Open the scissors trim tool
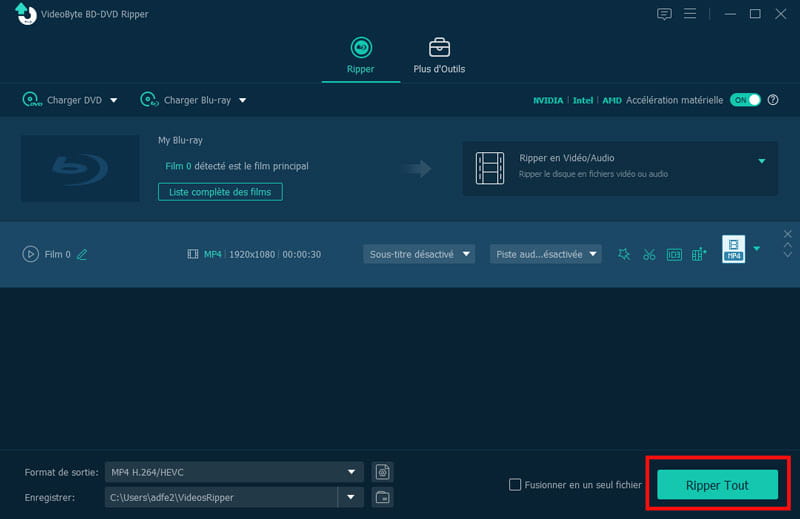 pos(649,254)
